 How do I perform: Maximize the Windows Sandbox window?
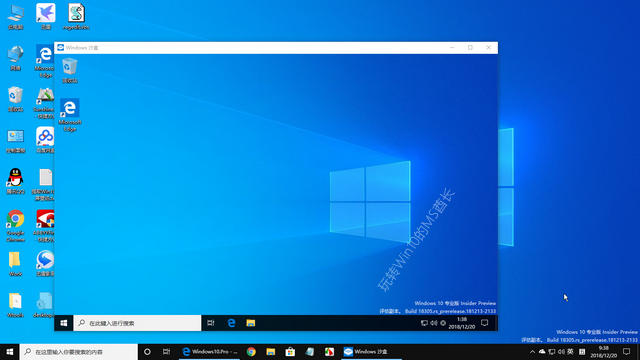coord(470,48)
